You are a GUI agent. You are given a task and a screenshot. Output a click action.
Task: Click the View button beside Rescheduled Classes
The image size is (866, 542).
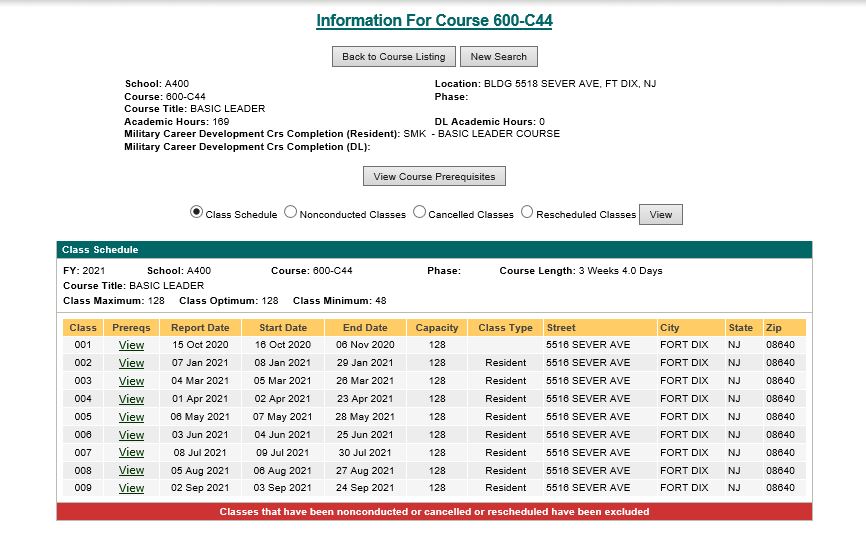(x=660, y=214)
